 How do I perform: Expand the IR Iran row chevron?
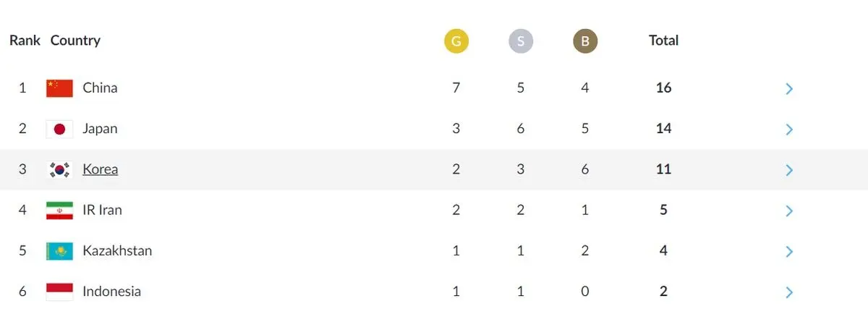789,211
